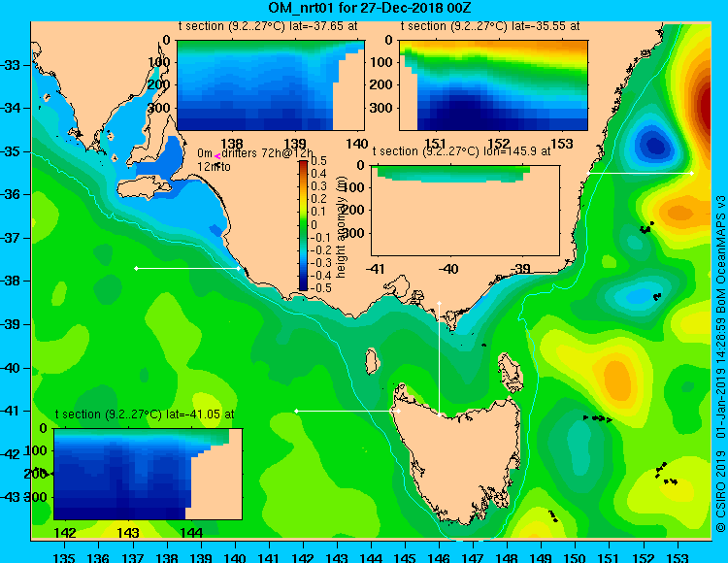Click the CSIRO 2019 BoM OceanMAPS v3 credit text

coord(720,363)
